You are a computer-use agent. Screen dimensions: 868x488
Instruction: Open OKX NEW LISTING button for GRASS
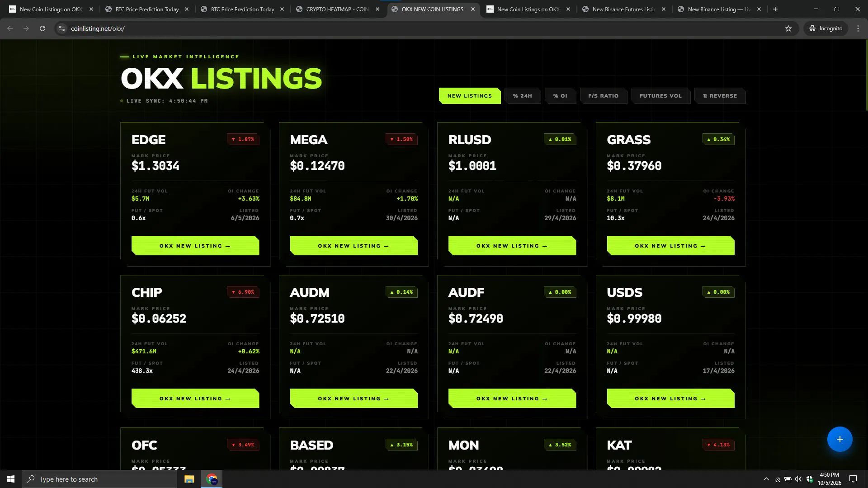point(670,246)
